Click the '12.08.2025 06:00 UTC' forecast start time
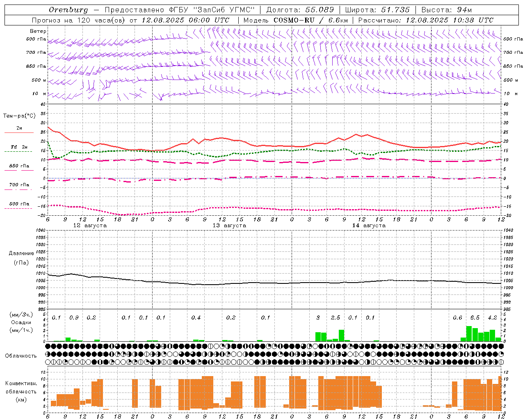525x420 pixels. [185, 20]
